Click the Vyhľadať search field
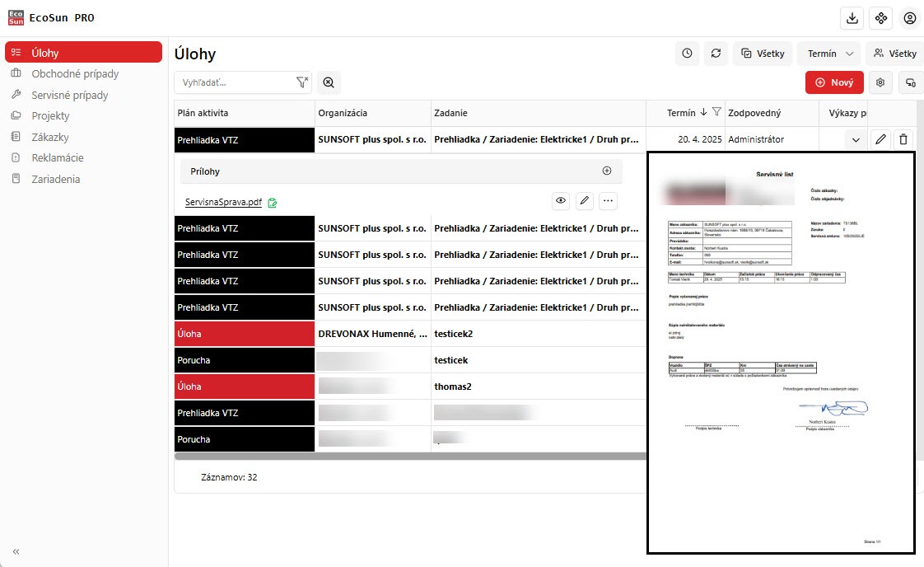The image size is (924, 567). pyautogui.click(x=235, y=82)
